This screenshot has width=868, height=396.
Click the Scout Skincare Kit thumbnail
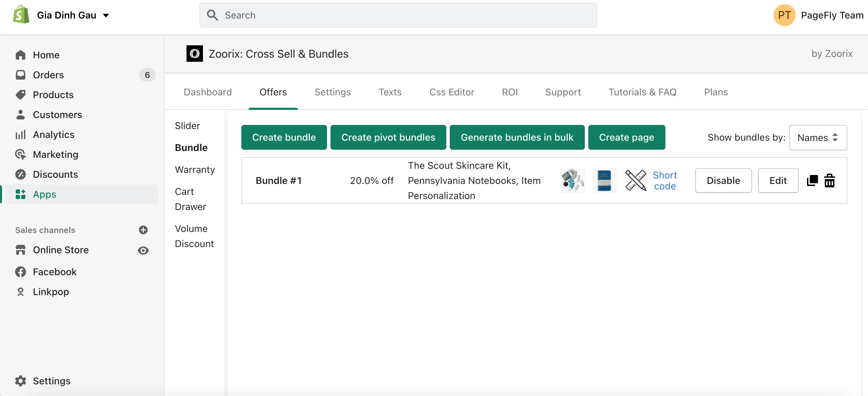573,180
